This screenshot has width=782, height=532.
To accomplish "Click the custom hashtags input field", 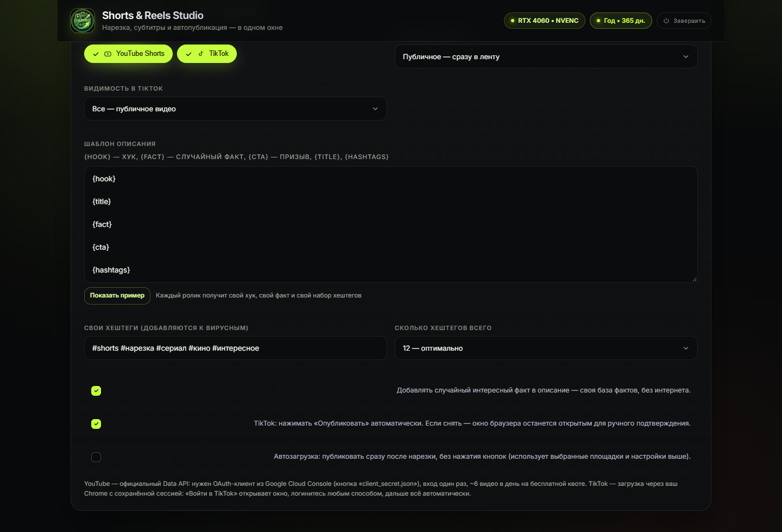I will pos(236,348).
